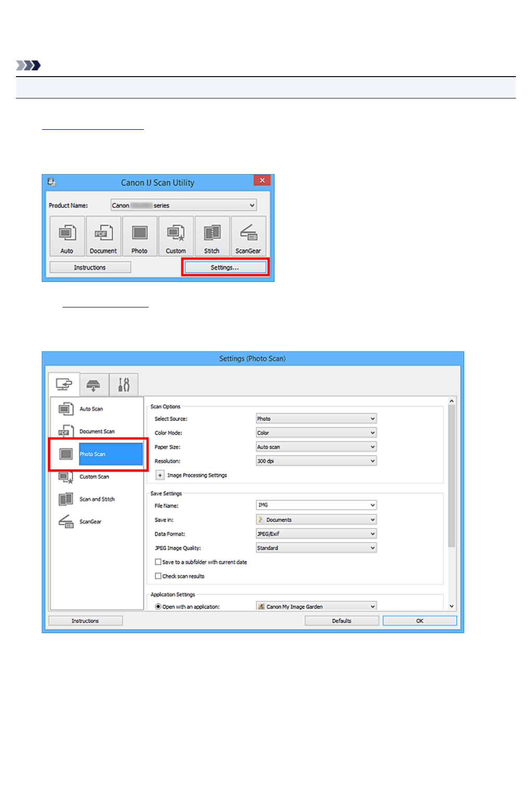The width and height of the screenshot is (532, 789).
Task: Open the Save in dropdown
Action: 316,520
